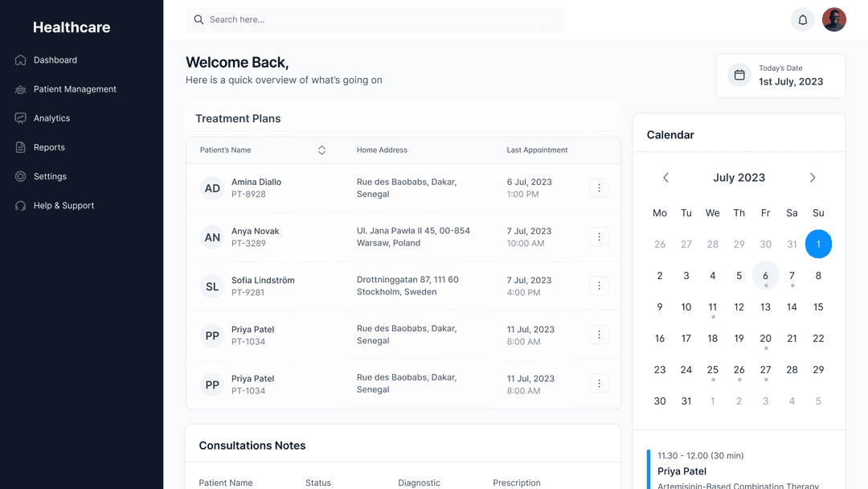
Task: Click the notification bell icon
Action: (x=802, y=20)
